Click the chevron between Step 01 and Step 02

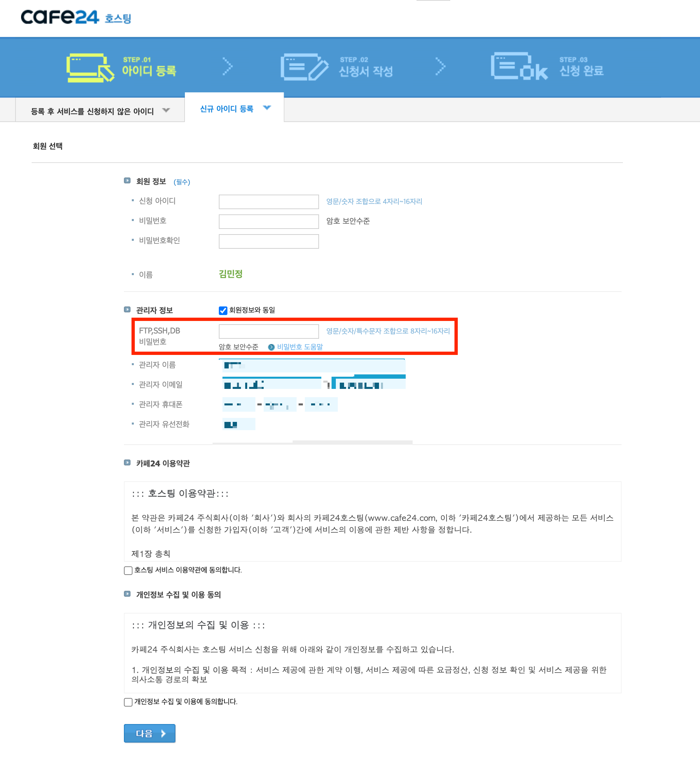[227, 66]
